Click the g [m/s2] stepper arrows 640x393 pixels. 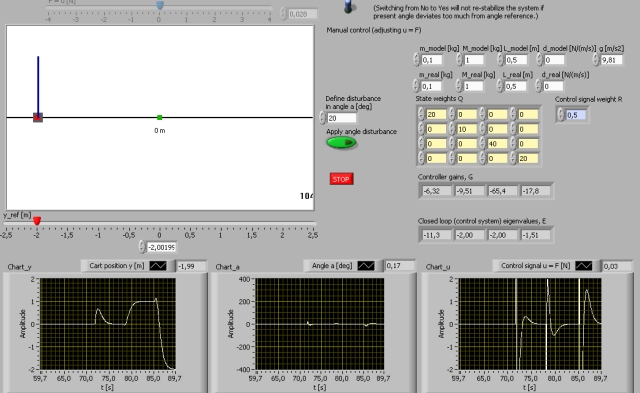596,60
